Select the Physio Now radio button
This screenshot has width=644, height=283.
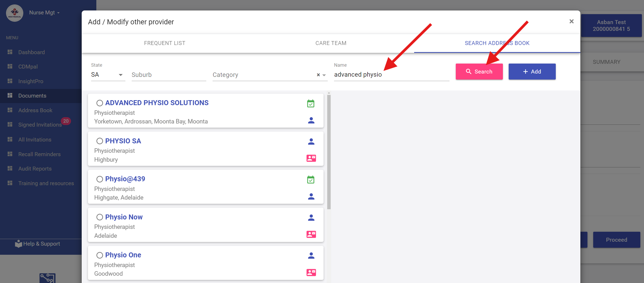[x=99, y=217]
